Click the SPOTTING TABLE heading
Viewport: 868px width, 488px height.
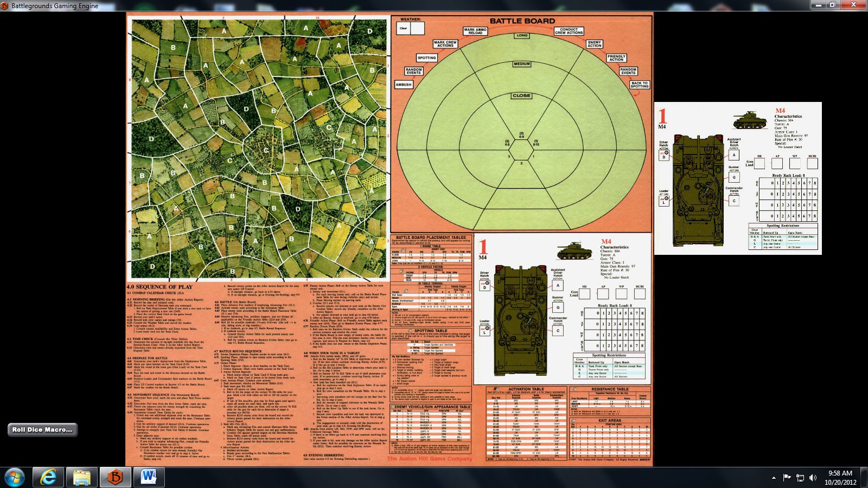point(431,330)
